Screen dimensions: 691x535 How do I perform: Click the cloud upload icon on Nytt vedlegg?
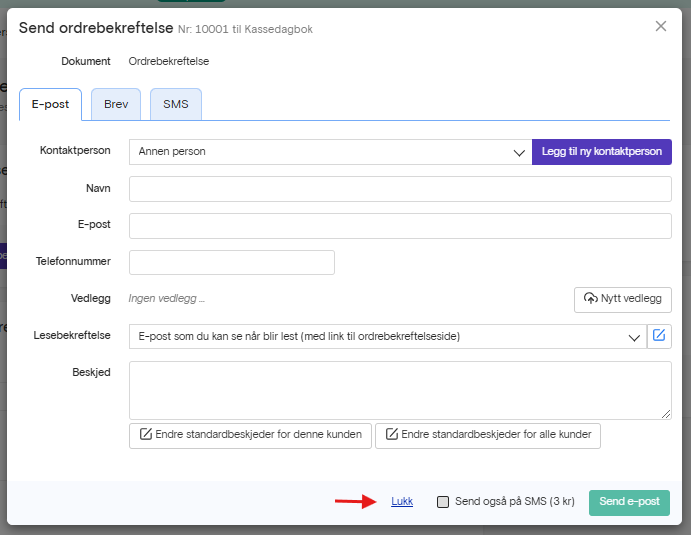pyautogui.click(x=591, y=298)
